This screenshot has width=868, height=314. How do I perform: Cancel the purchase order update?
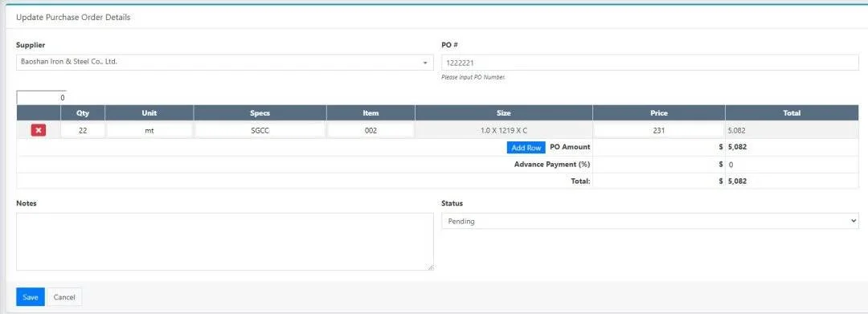(x=64, y=297)
